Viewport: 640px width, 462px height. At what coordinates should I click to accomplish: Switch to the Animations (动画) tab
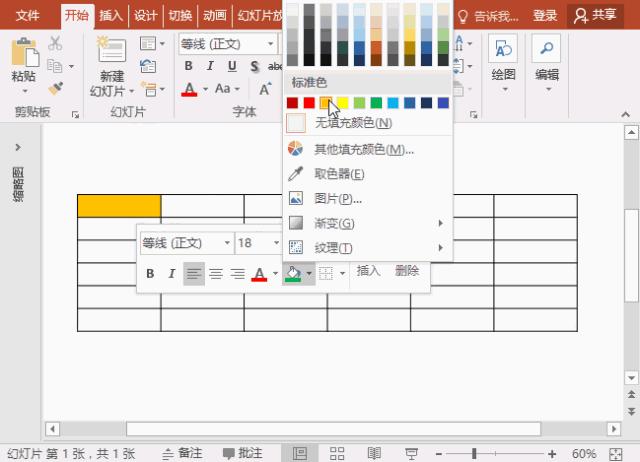[215, 16]
